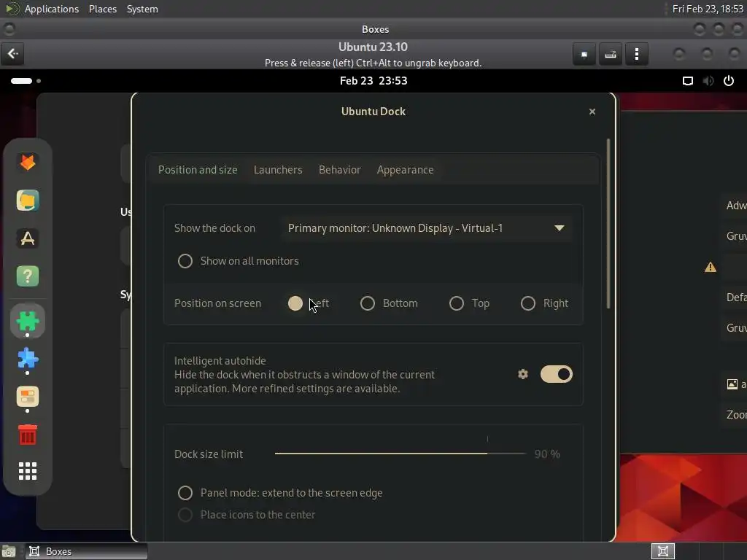This screenshot has height=560, width=747.
Task: Open the Places menu
Action: (102, 9)
